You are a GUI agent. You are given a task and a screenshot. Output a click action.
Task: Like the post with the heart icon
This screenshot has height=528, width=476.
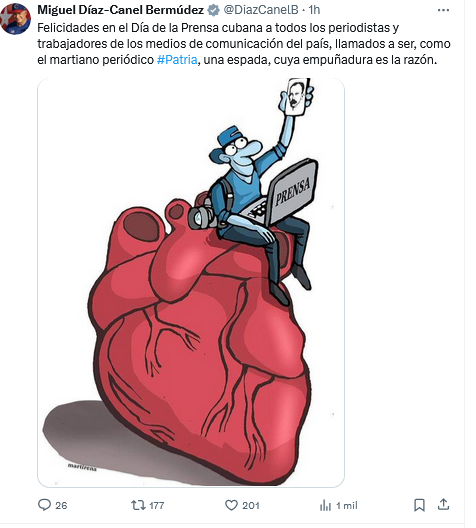point(231,505)
